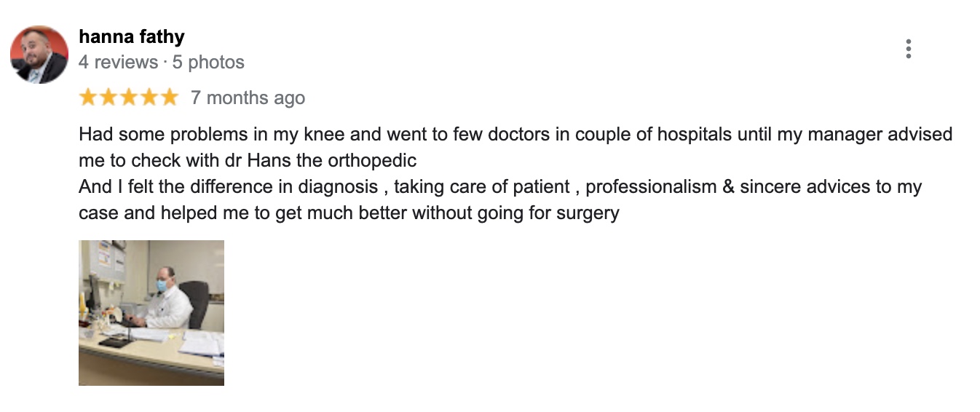
Task: Open the doctor's office photo thumbnail
Action: pyautogui.click(x=151, y=313)
